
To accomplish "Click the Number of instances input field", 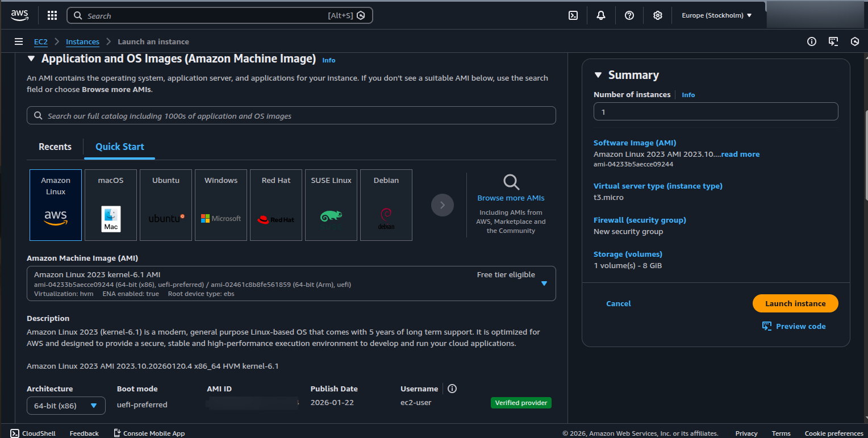I will coord(715,111).
